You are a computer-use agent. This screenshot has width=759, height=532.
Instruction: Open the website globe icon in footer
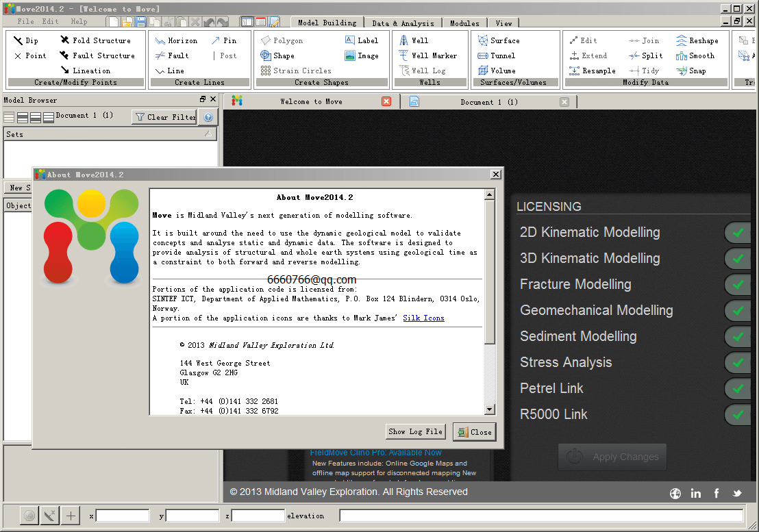675,493
